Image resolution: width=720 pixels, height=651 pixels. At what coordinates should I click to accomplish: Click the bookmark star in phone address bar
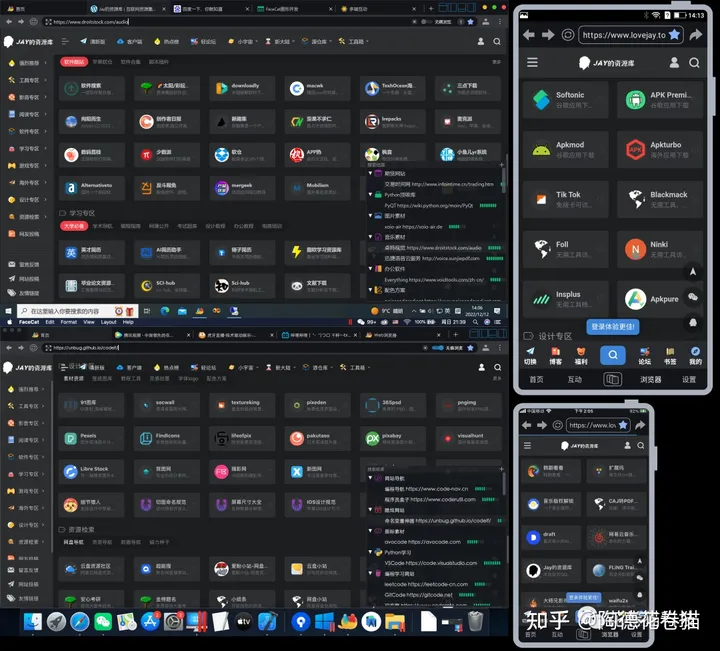click(674, 35)
